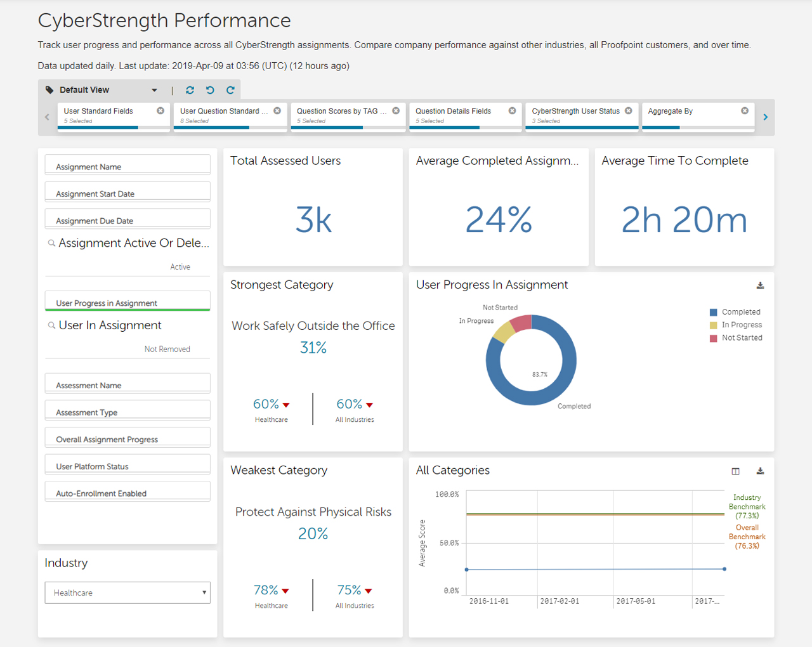Screen dimensions: 812x647
Task: Remove the Aggregate By filter
Action: point(745,110)
